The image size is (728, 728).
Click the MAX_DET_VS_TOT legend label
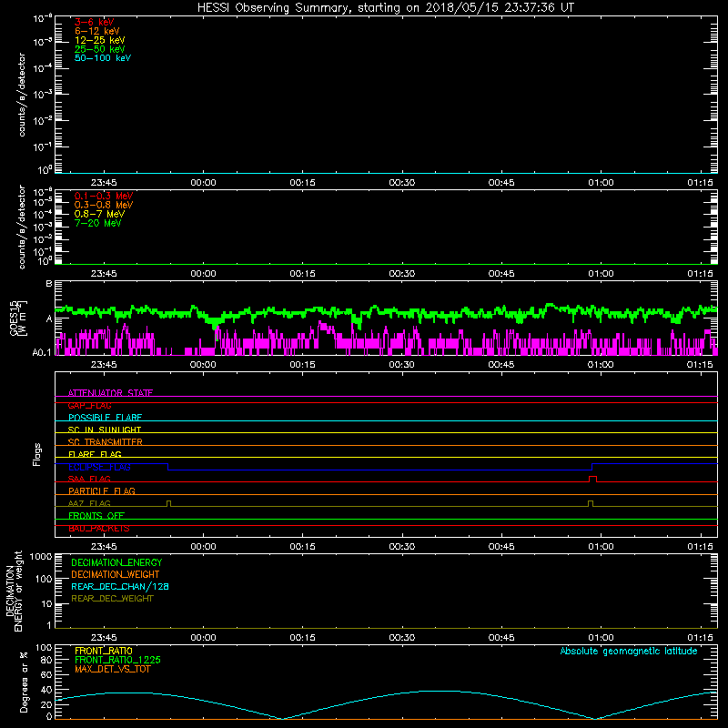coord(112,669)
